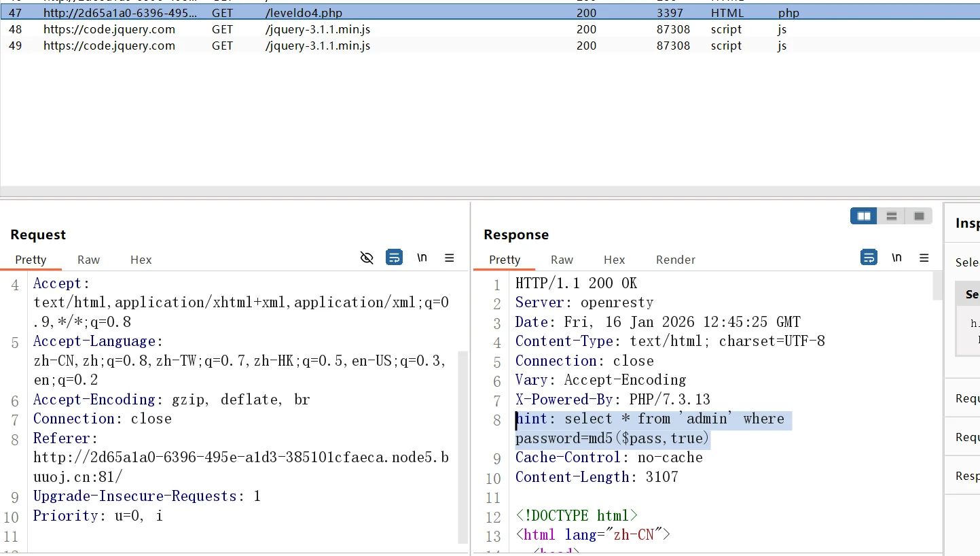Show \n characters in the Response panel
The width and height of the screenshot is (980, 556).
click(x=896, y=258)
